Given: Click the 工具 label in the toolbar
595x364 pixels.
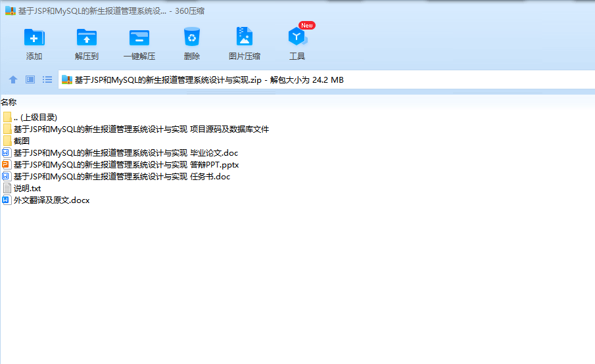Looking at the screenshot, I should point(297,56).
